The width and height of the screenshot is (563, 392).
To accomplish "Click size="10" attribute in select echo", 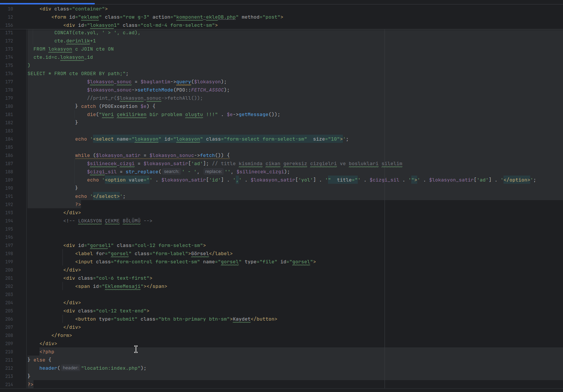I will [326, 139].
